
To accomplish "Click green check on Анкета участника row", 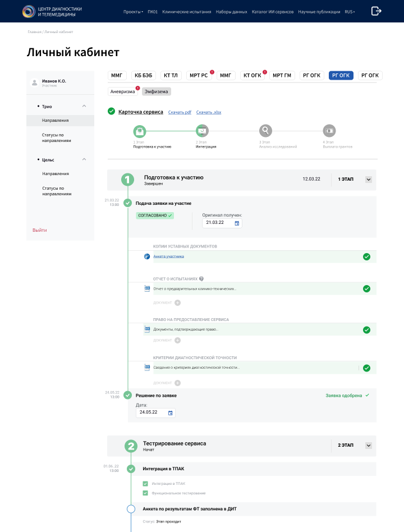I will pyautogui.click(x=366, y=257).
